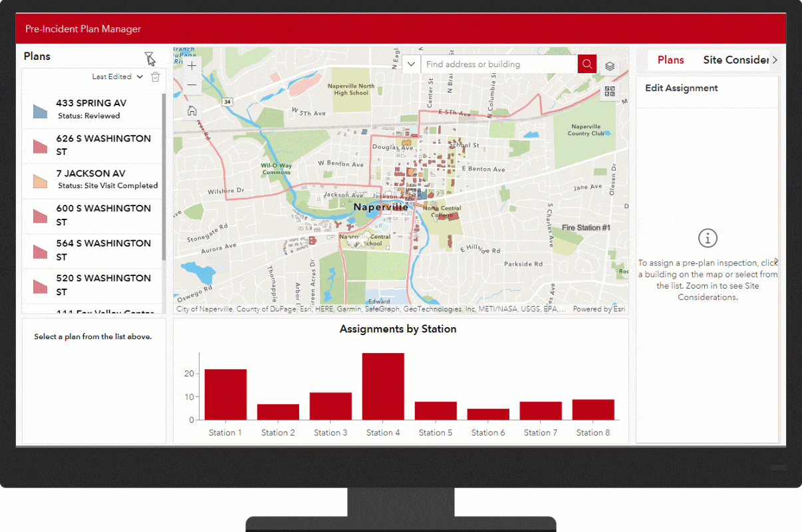This screenshot has height=532, width=802.
Task: Click the Station 7 bar in the chart
Action: pyautogui.click(x=541, y=410)
